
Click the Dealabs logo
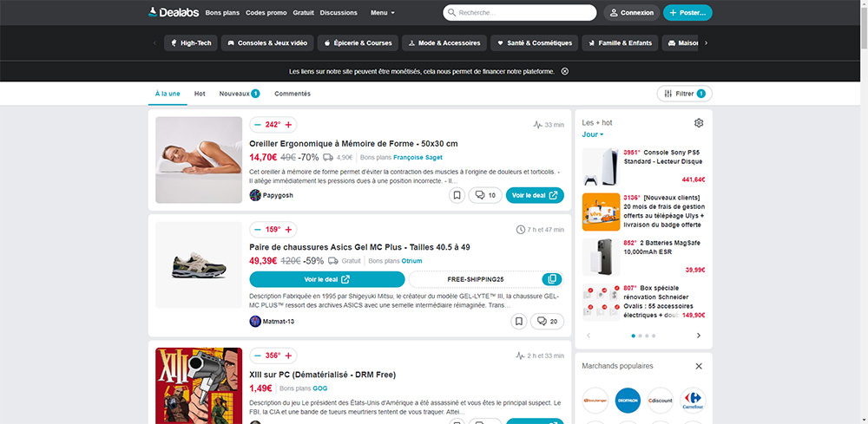pos(174,12)
